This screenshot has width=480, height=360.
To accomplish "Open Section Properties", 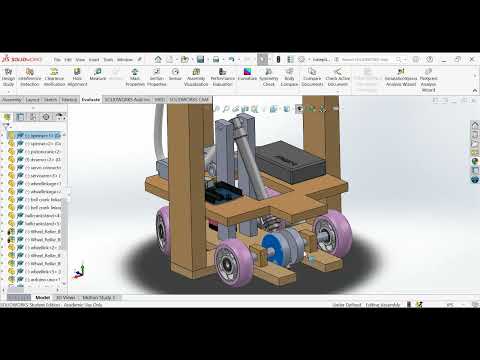I will pos(156,77).
